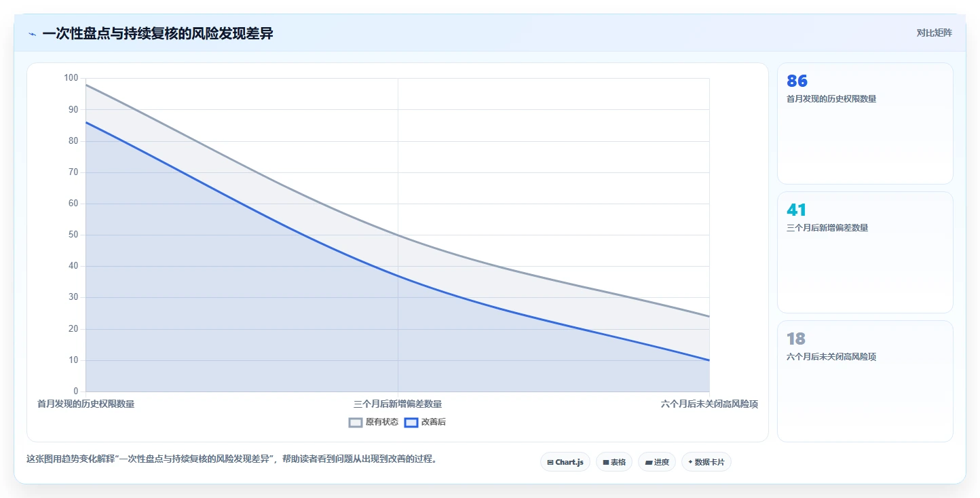The width and height of the screenshot is (980, 498).
Task: Click the icon in the 数据卡片 chip
Action: [690, 462]
